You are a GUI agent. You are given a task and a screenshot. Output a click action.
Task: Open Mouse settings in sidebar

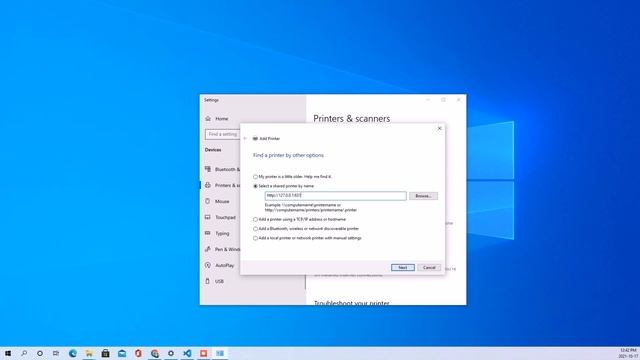pos(222,201)
